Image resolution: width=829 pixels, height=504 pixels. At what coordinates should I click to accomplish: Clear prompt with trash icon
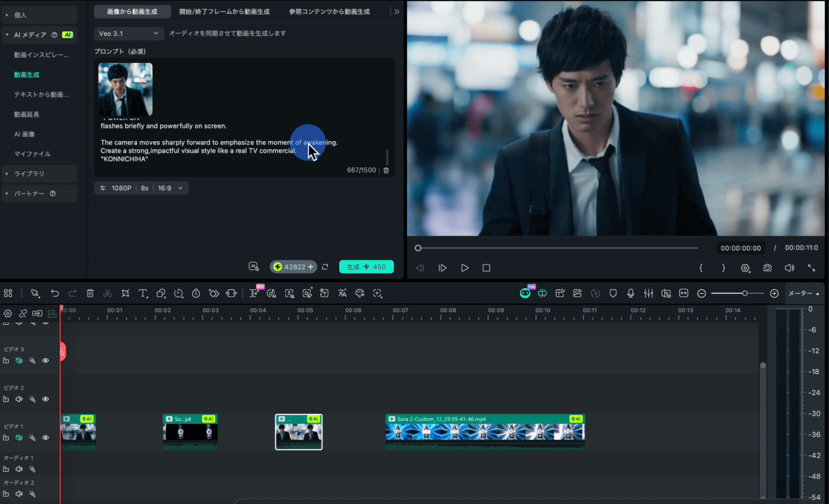click(x=386, y=171)
